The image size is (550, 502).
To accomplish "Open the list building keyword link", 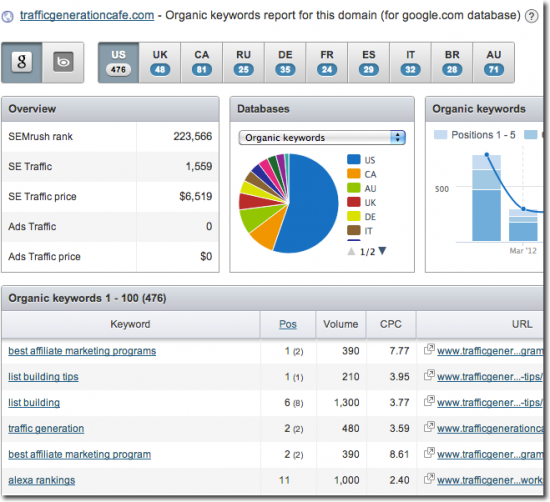I will (x=34, y=402).
